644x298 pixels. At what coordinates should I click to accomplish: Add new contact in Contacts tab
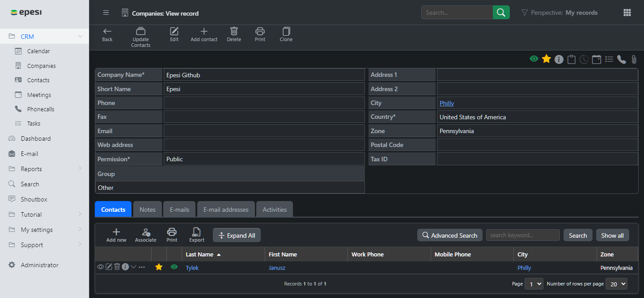[x=116, y=235]
